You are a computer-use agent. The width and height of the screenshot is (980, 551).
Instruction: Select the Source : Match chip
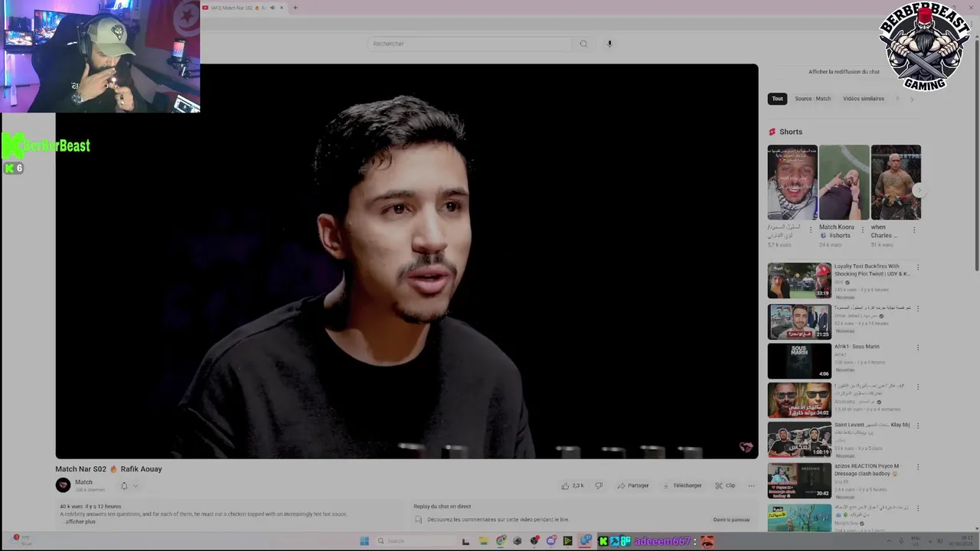click(812, 99)
